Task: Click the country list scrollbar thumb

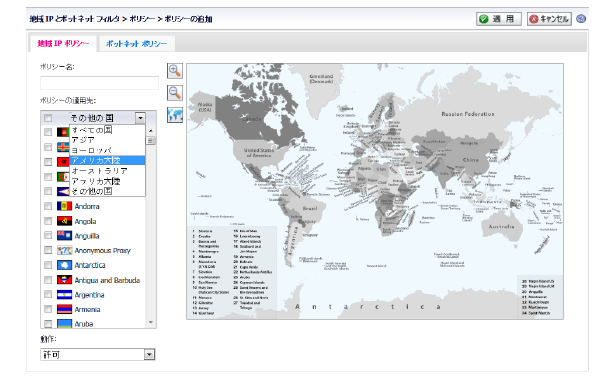Action: 151,141
